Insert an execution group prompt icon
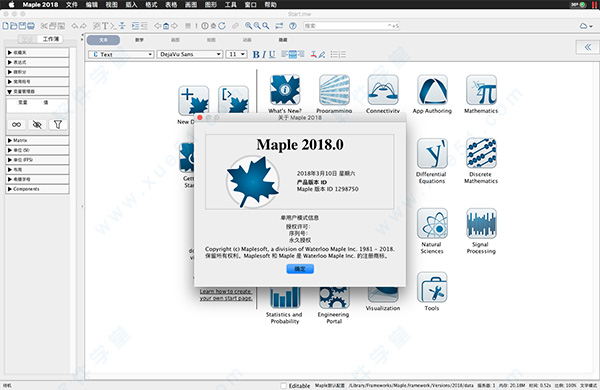 (x=113, y=26)
